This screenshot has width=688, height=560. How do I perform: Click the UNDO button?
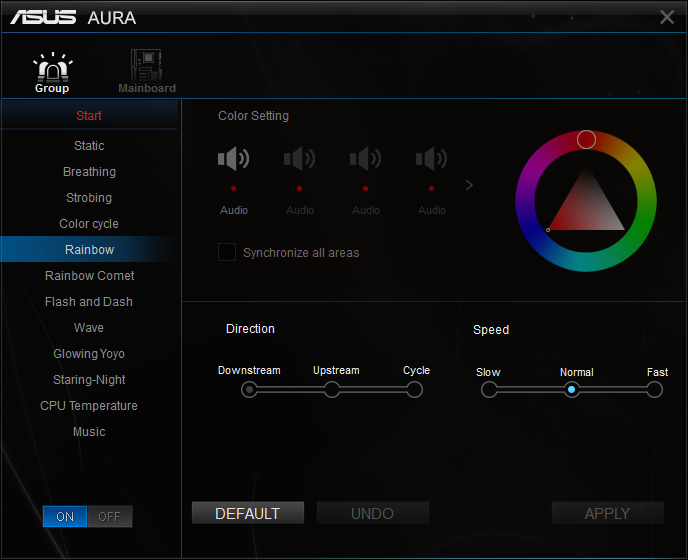373,513
